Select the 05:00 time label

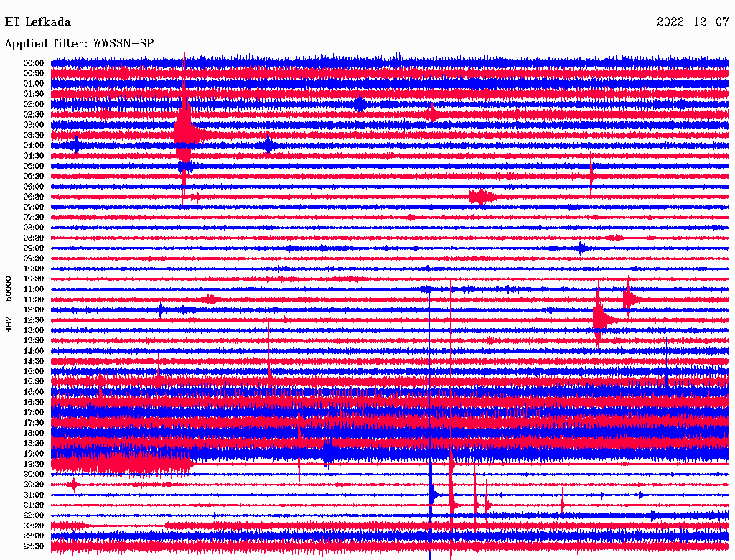(33, 166)
